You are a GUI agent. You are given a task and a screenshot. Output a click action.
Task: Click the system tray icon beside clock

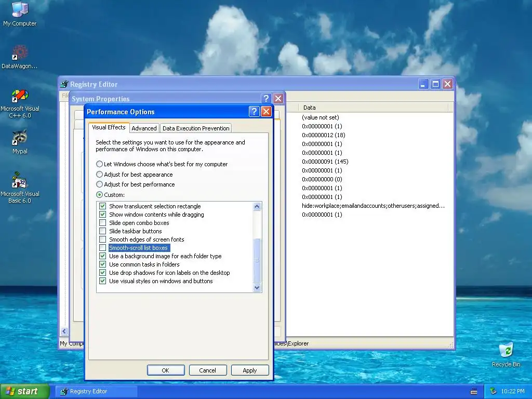(494, 391)
